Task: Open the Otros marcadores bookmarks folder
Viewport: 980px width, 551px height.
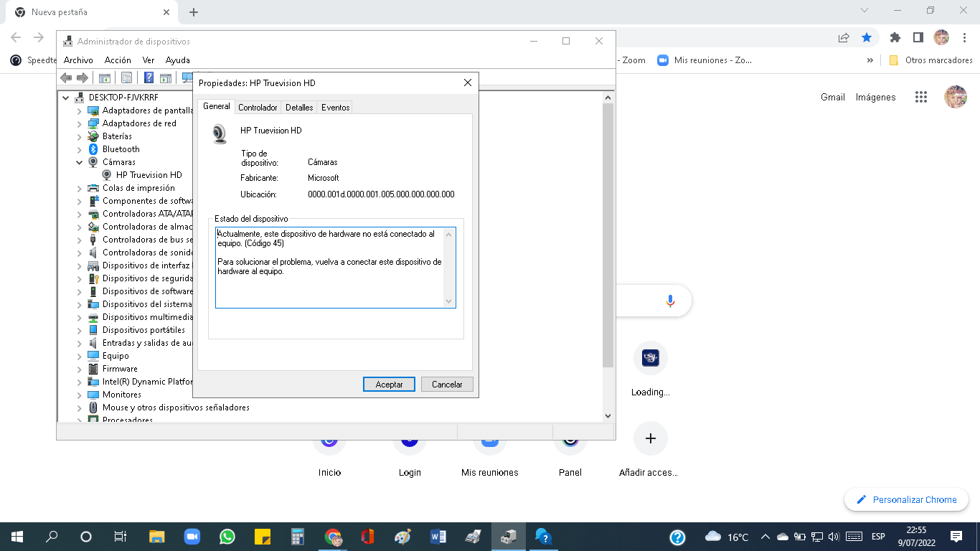Action: point(931,60)
